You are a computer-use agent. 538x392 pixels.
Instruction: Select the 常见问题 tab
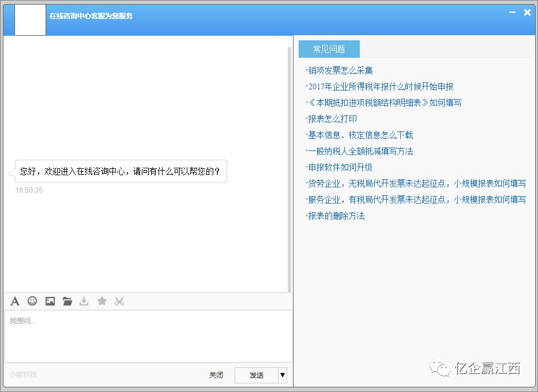tap(329, 49)
